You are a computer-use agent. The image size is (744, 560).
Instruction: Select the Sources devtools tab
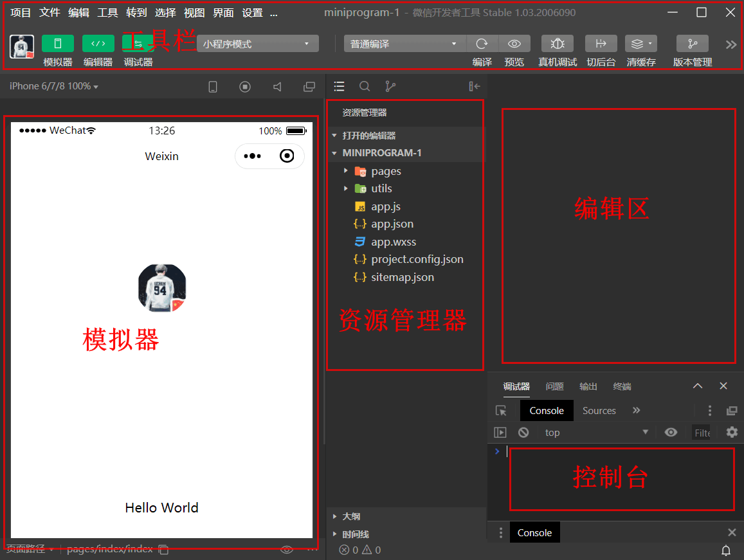[x=599, y=410]
